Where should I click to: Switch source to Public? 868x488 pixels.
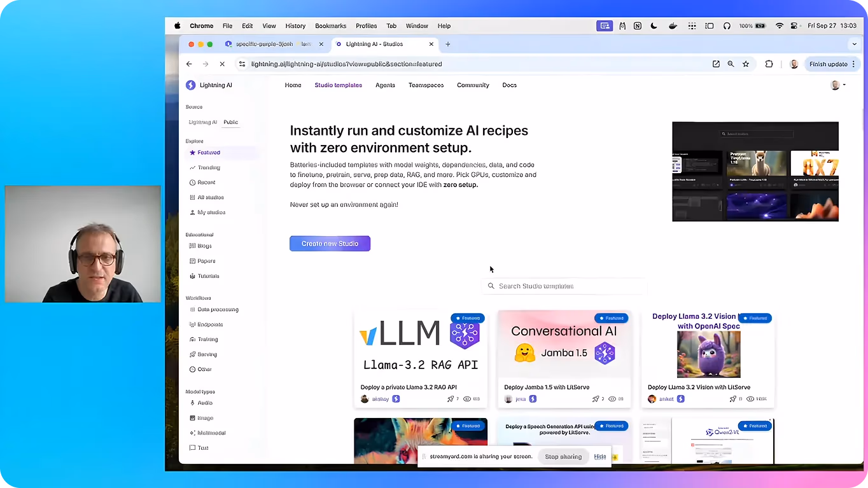tap(230, 122)
